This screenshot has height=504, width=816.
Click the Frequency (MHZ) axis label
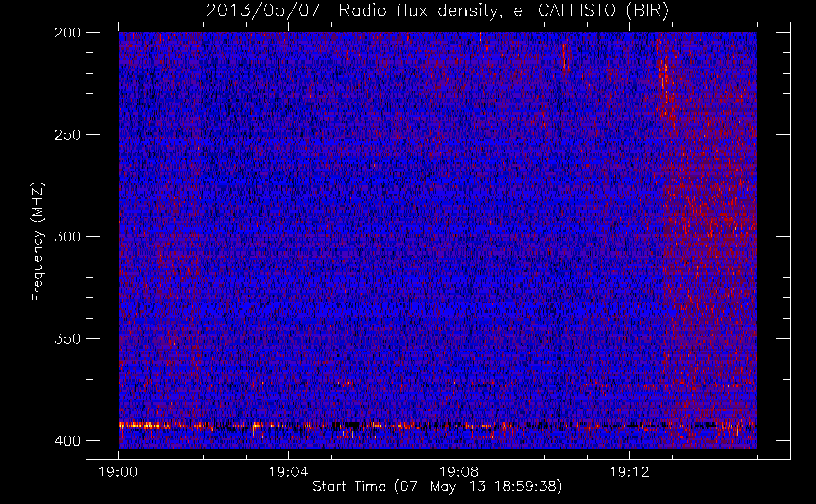(x=38, y=242)
